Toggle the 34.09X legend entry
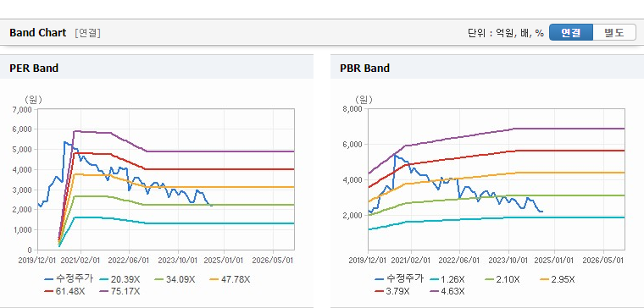The width and height of the screenshot is (644, 308). pos(175,279)
